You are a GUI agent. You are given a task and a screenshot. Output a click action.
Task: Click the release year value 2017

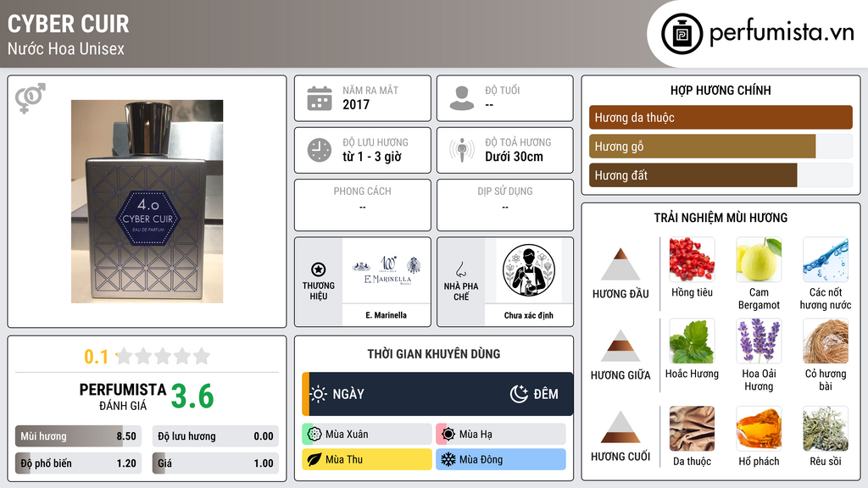[x=356, y=104]
